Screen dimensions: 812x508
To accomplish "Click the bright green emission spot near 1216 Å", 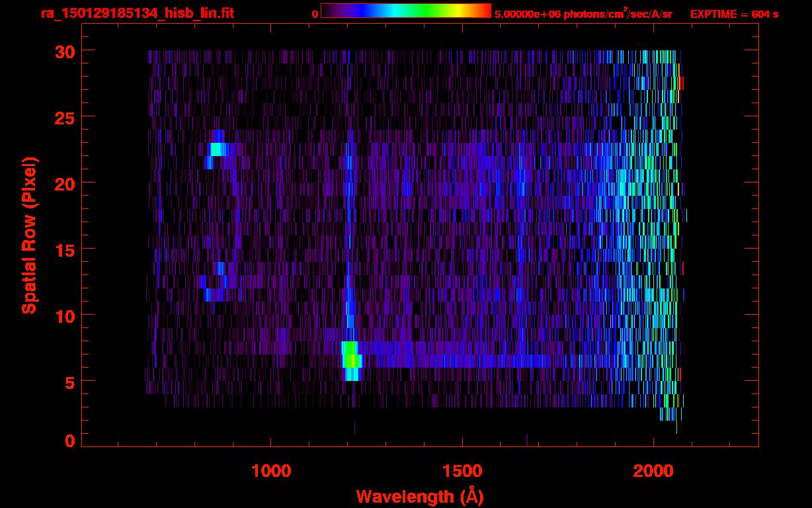I will pyautogui.click(x=352, y=360).
